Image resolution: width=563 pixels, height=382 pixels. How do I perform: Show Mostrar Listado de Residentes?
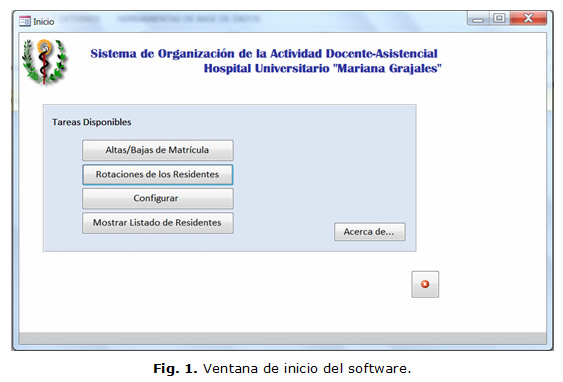pyautogui.click(x=158, y=223)
